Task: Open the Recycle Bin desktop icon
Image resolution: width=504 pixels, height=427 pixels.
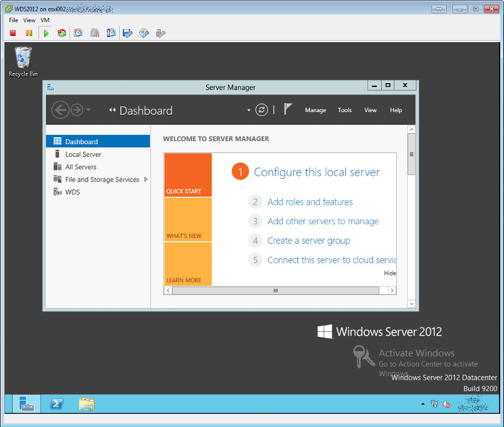Action: 23,62
